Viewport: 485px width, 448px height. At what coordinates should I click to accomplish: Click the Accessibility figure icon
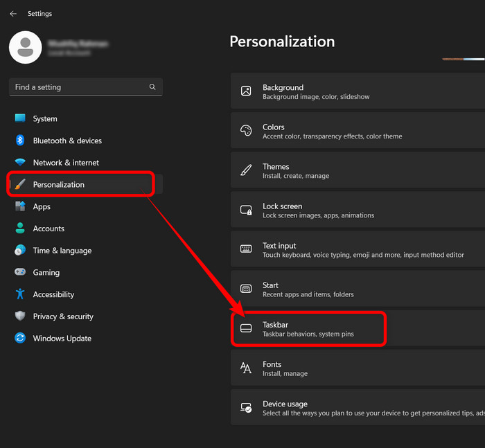click(20, 294)
